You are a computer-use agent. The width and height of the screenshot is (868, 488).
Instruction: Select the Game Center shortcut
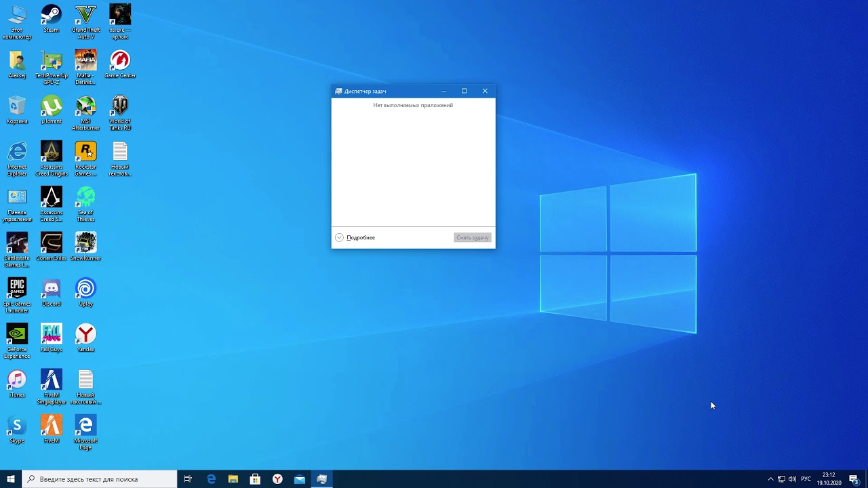120,64
